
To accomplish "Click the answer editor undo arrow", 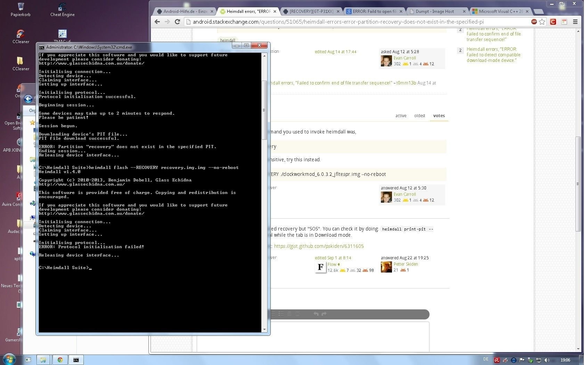I will pos(316,314).
